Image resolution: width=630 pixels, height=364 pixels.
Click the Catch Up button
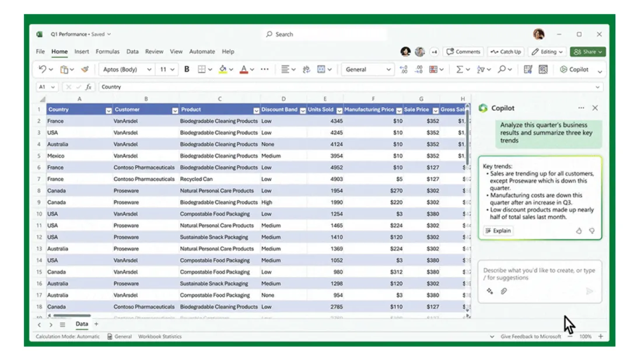point(507,51)
